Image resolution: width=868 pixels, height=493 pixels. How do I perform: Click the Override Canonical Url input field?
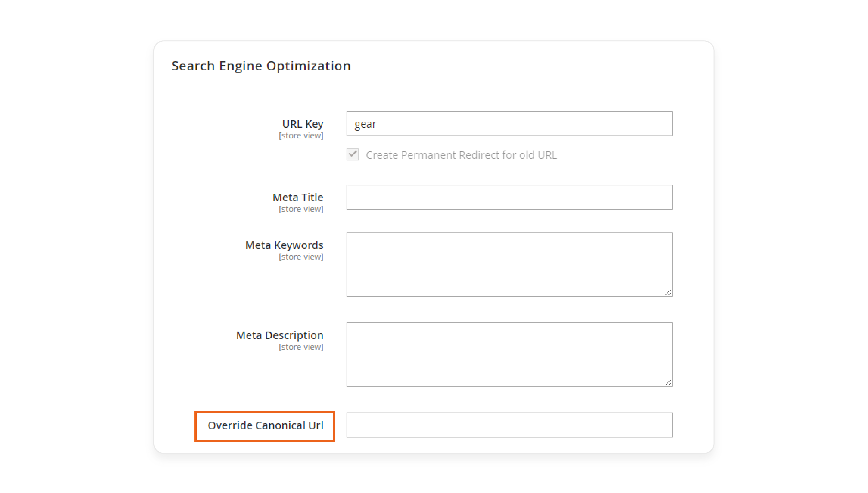(509, 425)
